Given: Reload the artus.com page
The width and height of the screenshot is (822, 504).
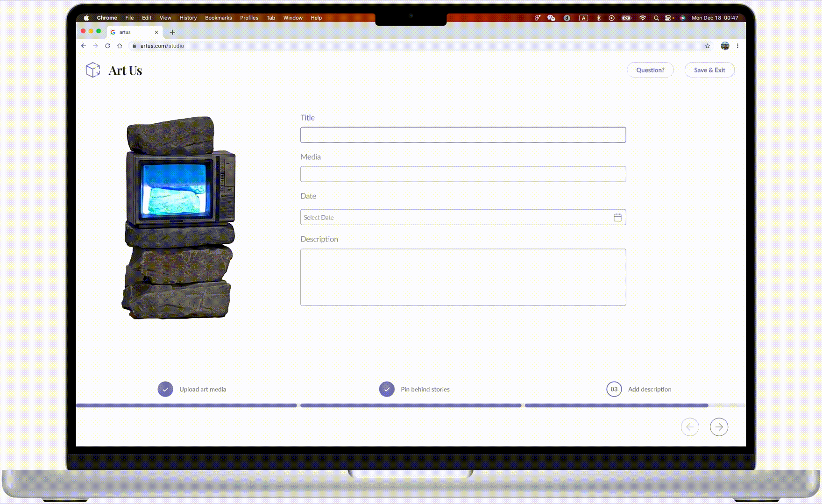Looking at the screenshot, I should (107, 46).
